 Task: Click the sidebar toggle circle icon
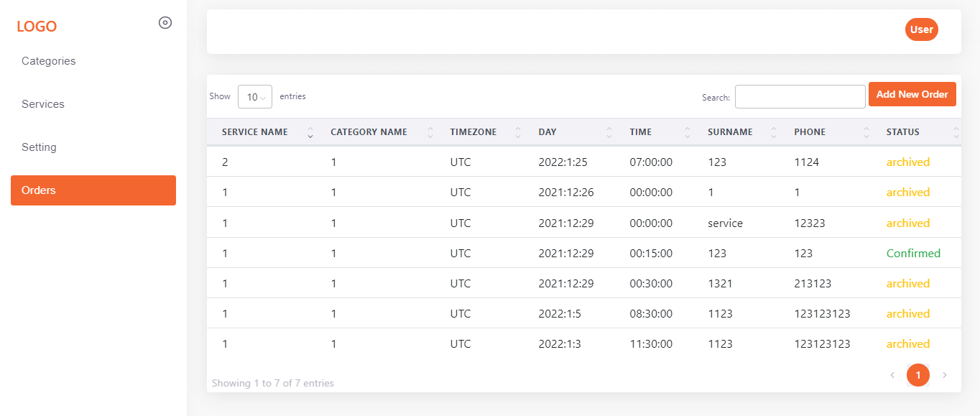pos(165,23)
